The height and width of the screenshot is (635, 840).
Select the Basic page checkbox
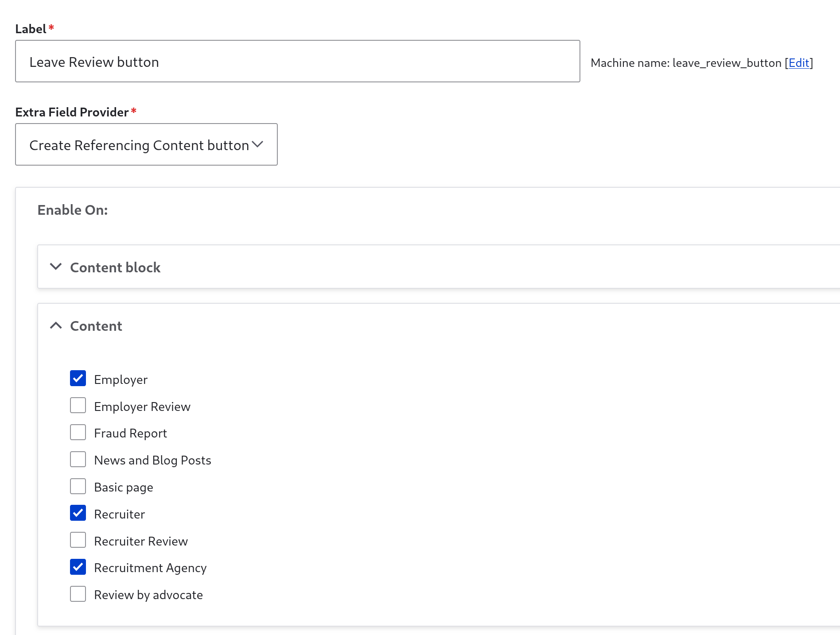click(78, 486)
